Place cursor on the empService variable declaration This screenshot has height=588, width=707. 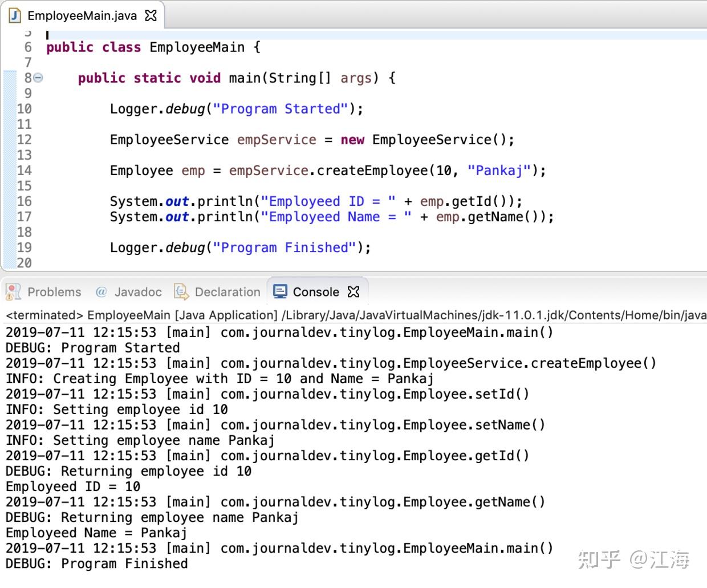point(277,140)
